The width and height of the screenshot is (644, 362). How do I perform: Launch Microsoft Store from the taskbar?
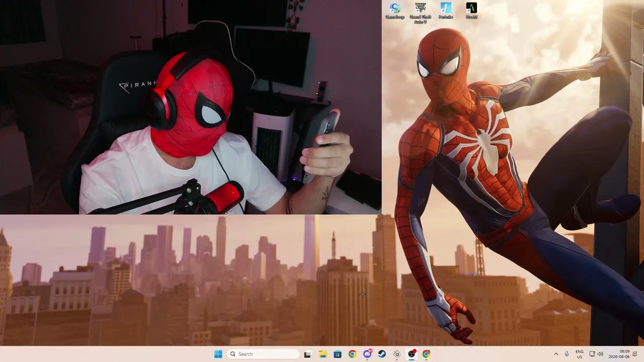(338, 354)
